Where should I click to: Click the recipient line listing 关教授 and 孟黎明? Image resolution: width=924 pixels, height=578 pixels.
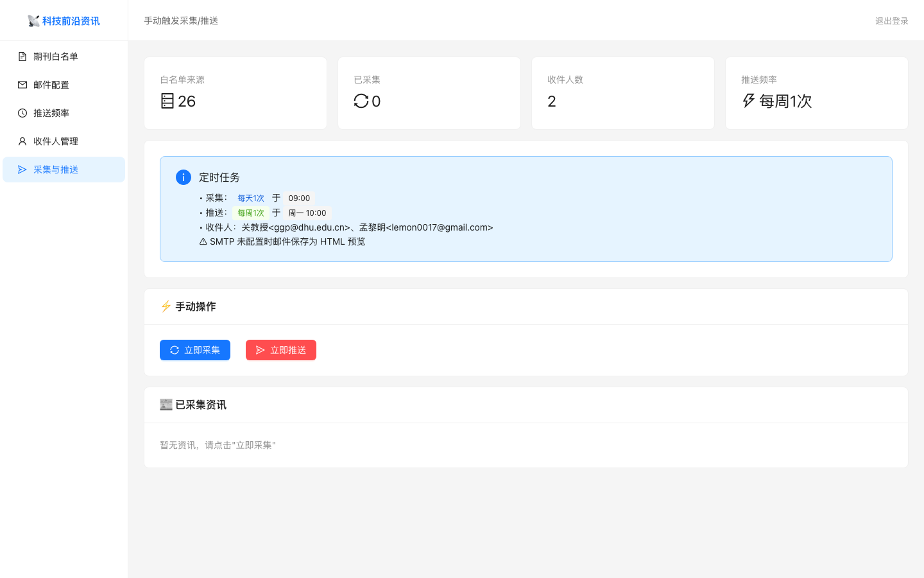346,227
